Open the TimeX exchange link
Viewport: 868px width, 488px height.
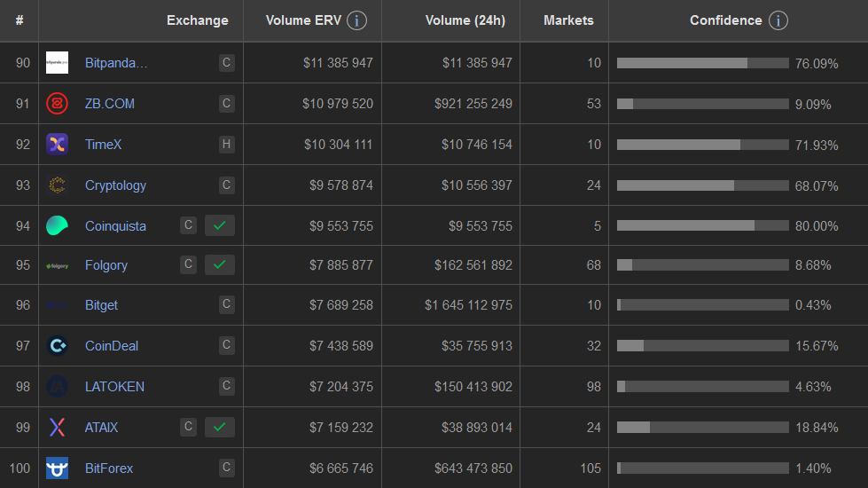click(x=103, y=145)
